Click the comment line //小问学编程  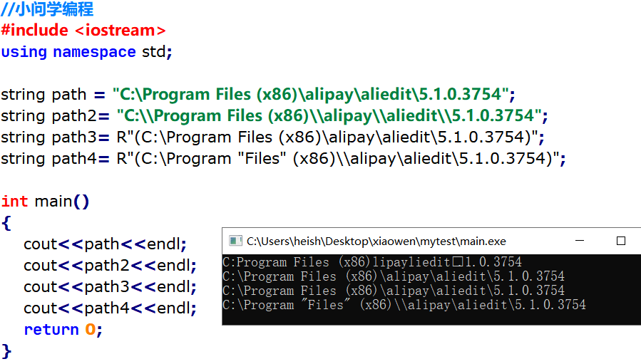(x=47, y=9)
